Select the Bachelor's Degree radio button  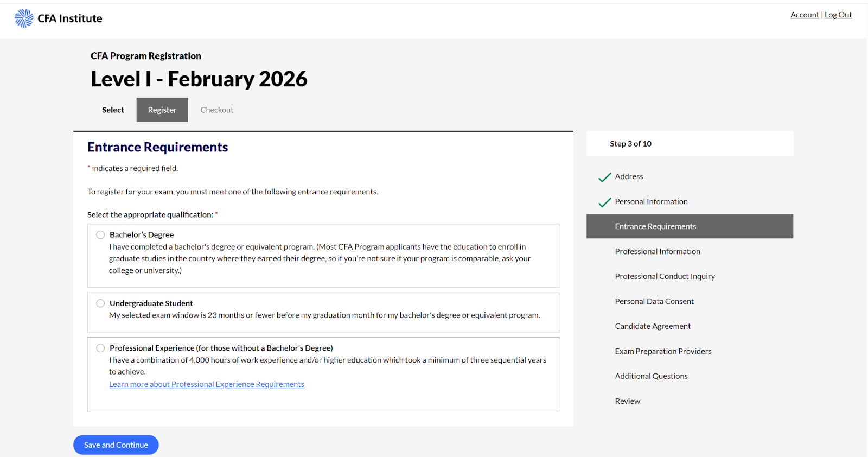100,235
